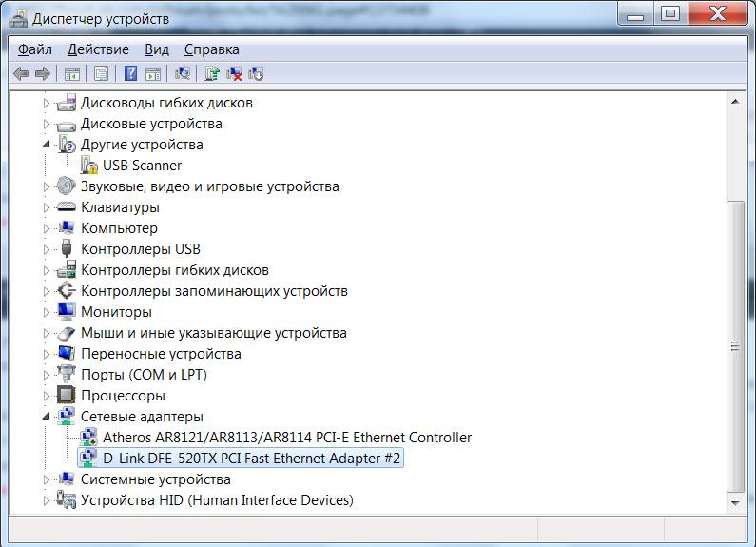Viewport: 756px width, 547px height.
Task: Click the Update driver software icon
Action: 212,74
